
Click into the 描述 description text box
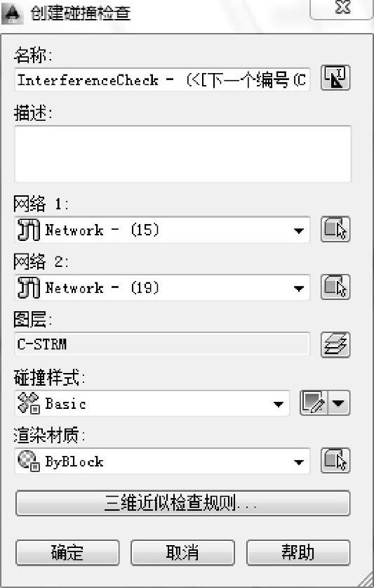coord(183,154)
